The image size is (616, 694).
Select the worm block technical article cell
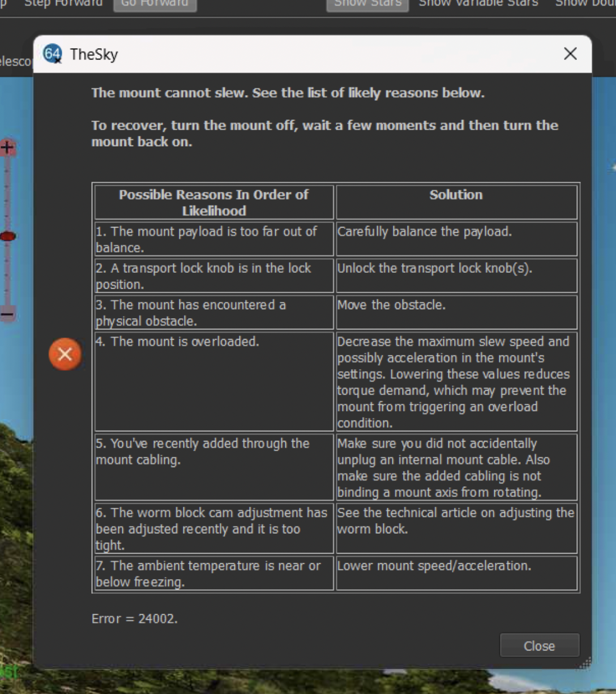(456, 528)
